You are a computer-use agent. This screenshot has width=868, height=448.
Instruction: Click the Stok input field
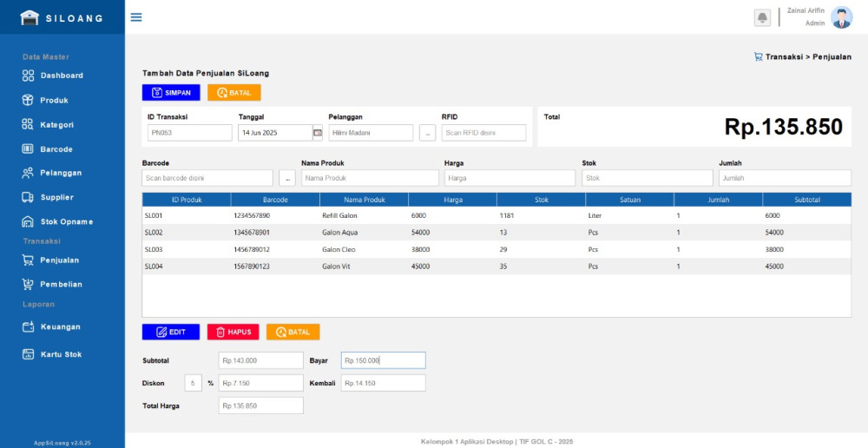(648, 178)
